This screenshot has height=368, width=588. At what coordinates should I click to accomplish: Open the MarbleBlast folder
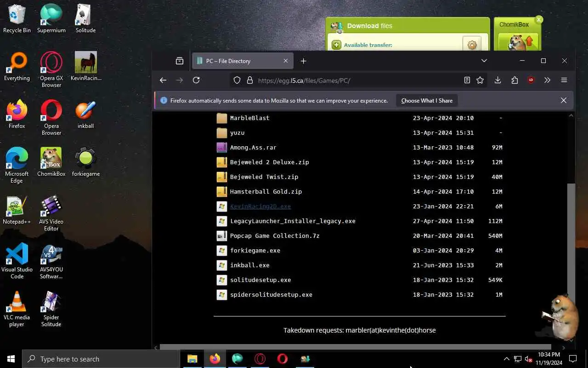pyautogui.click(x=250, y=118)
